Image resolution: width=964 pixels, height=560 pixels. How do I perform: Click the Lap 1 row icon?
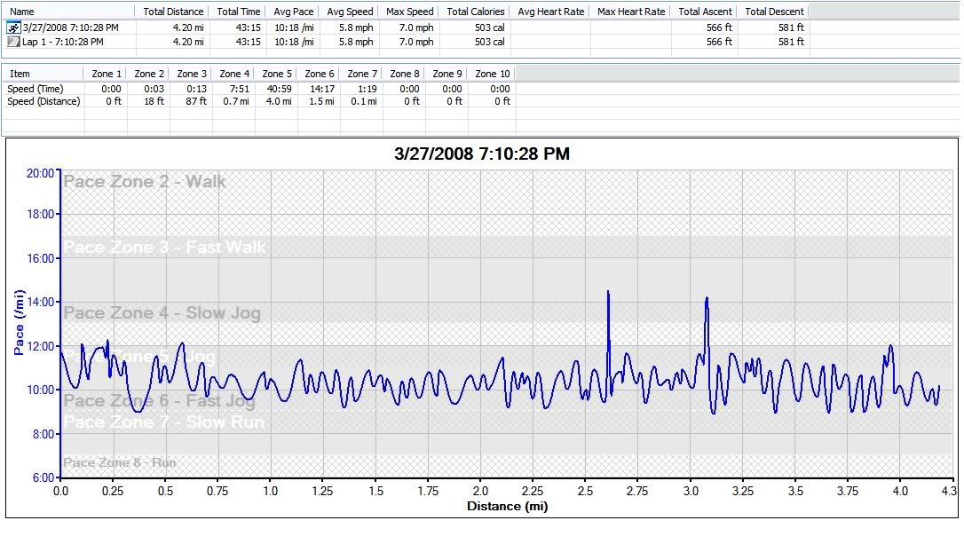[14, 42]
